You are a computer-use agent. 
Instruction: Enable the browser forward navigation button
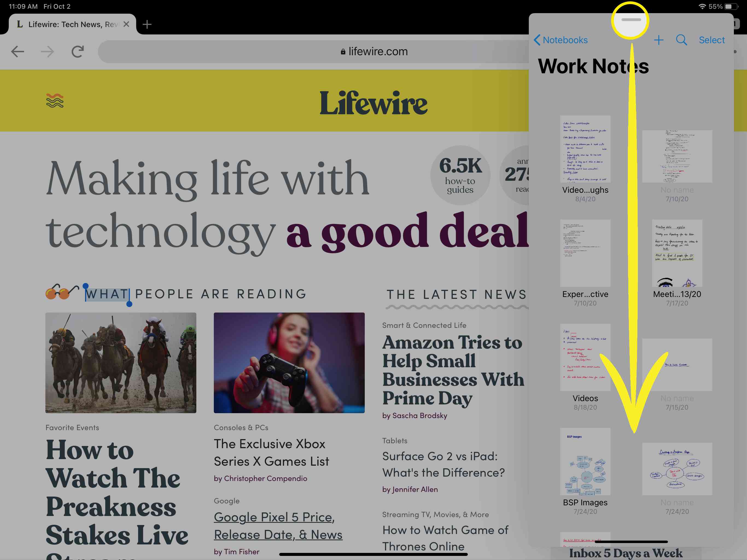pos(46,51)
